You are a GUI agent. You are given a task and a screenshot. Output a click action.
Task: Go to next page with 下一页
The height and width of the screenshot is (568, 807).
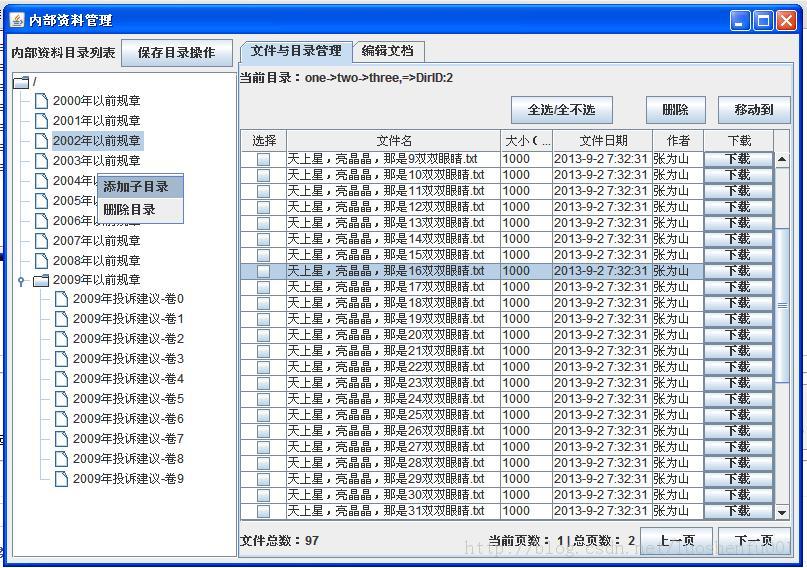[x=754, y=540]
